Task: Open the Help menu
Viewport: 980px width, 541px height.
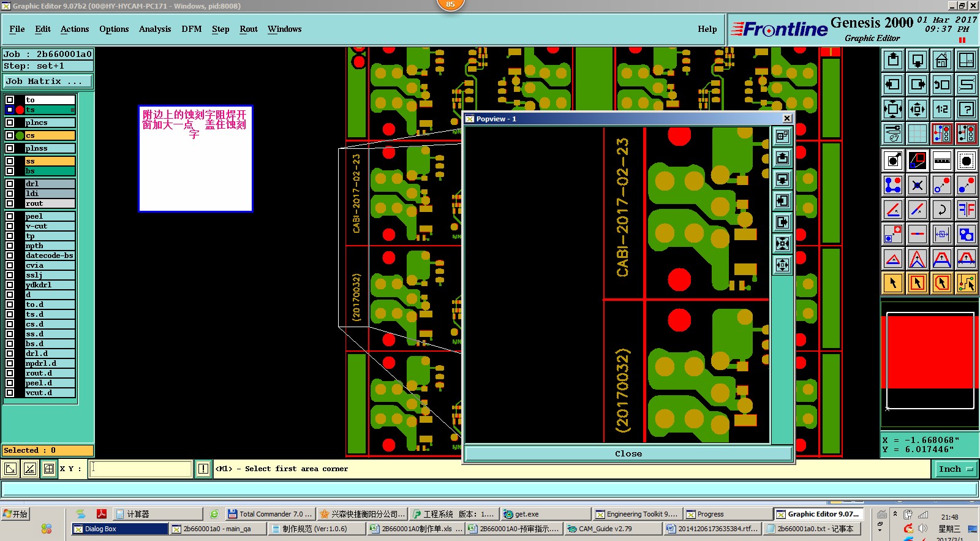Action: 707,29
